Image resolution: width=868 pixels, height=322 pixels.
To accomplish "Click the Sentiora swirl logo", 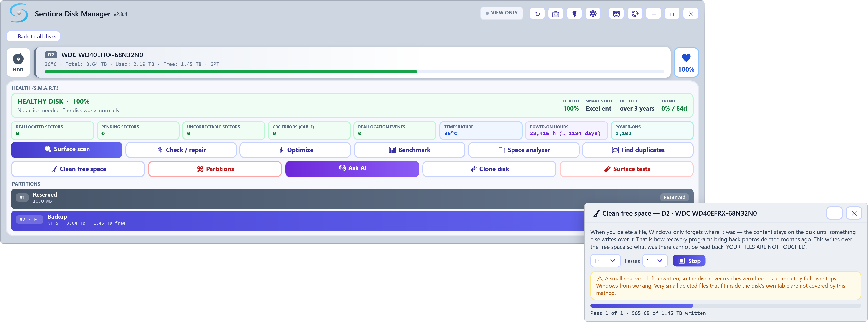I will pos(19,13).
